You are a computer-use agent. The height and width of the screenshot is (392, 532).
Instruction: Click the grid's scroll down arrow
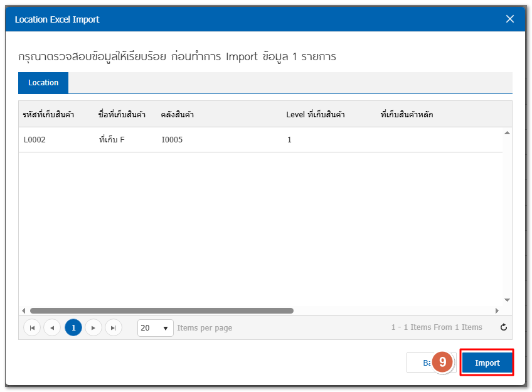[x=507, y=300]
